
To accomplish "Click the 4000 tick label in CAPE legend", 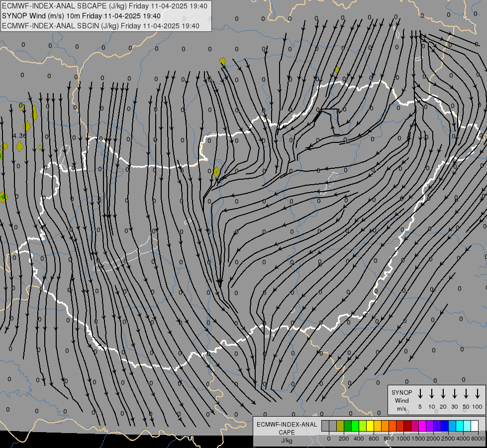I will 463,439.
